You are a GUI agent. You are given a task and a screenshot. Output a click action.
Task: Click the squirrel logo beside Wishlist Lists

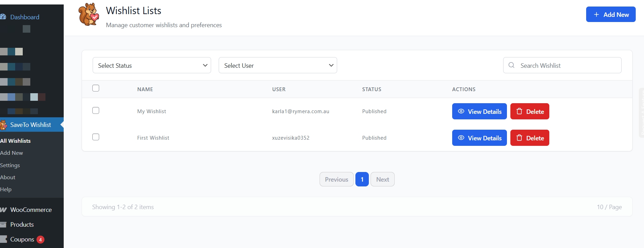(89, 14)
